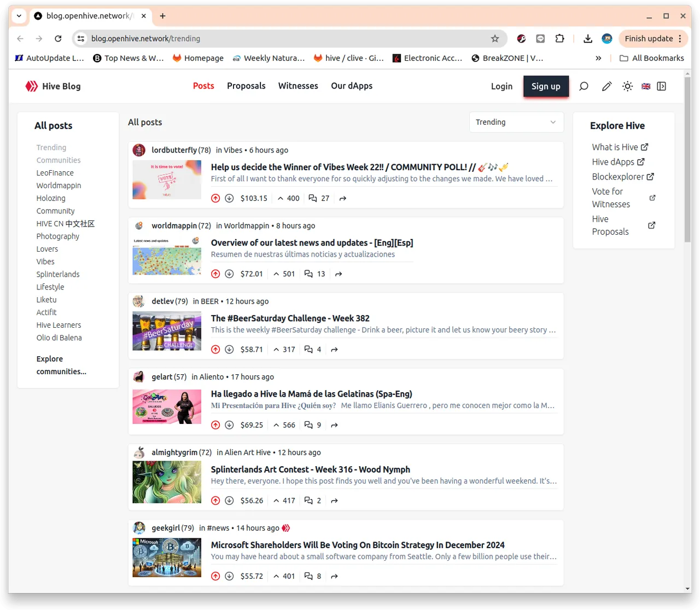
Task: Open Explore communities link
Action: 61,365
